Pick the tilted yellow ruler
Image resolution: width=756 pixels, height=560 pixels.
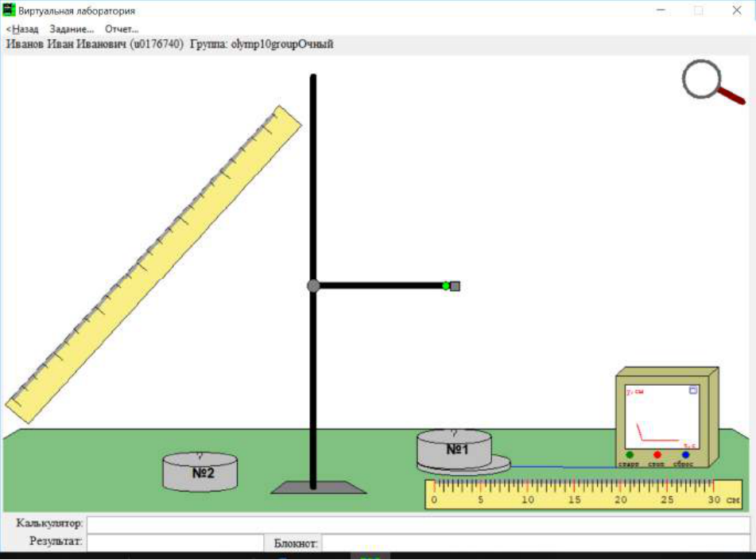(x=153, y=264)
